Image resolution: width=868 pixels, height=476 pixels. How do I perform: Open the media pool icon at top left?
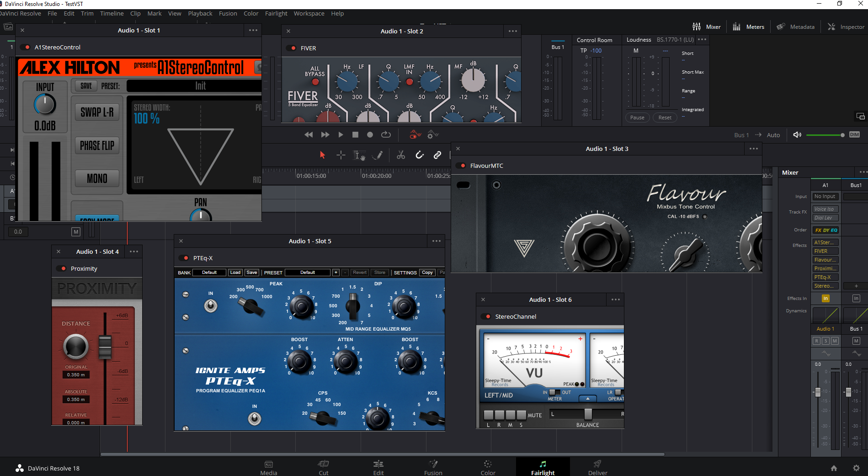click(x=8, y=27)
